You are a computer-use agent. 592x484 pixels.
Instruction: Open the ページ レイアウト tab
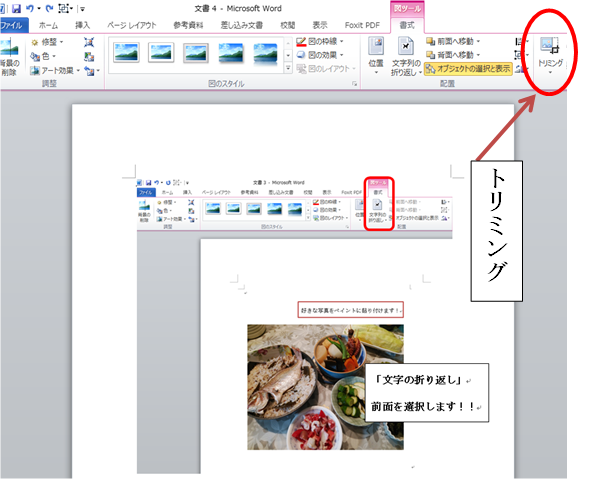(x=131, y=25)
